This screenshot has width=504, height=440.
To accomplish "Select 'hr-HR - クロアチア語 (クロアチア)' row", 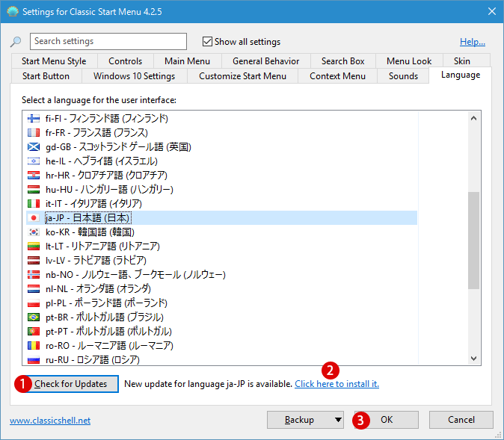I will (x=222, y=176).
